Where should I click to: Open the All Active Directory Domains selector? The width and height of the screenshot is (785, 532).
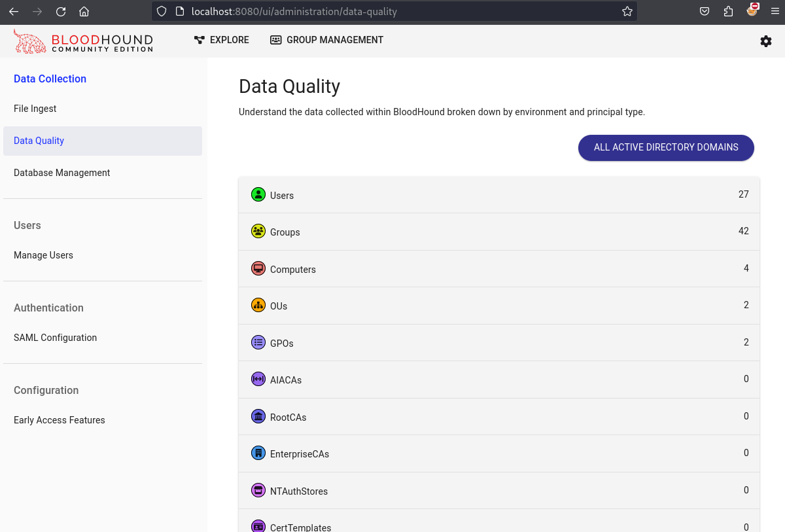click(666, 147)
